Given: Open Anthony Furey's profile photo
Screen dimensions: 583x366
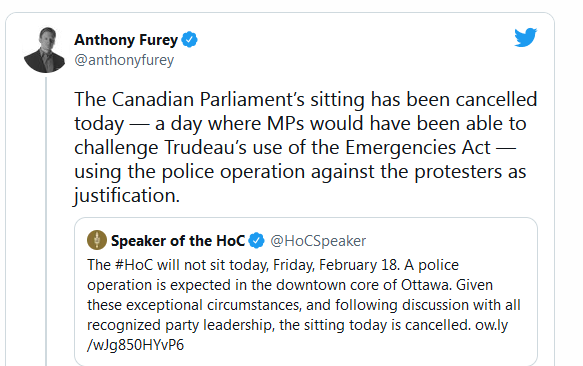Looking at the screenshot, I should tap(44, 50).
